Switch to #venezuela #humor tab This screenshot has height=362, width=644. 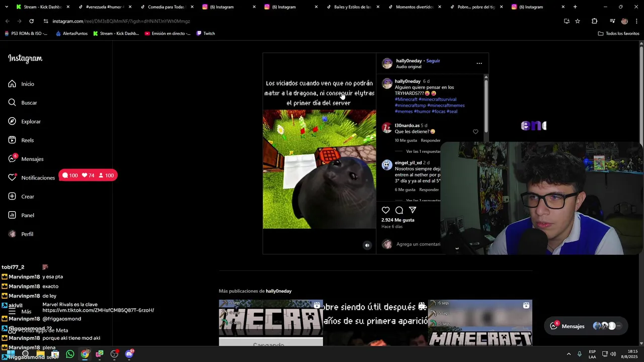point(104,7)
